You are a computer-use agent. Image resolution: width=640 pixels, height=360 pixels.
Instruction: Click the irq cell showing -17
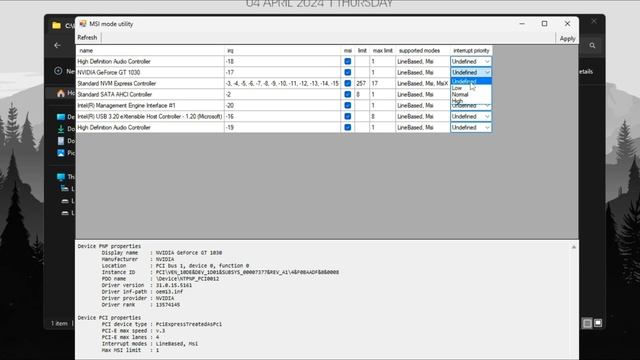pyautogui.click(x=282, y=72)
